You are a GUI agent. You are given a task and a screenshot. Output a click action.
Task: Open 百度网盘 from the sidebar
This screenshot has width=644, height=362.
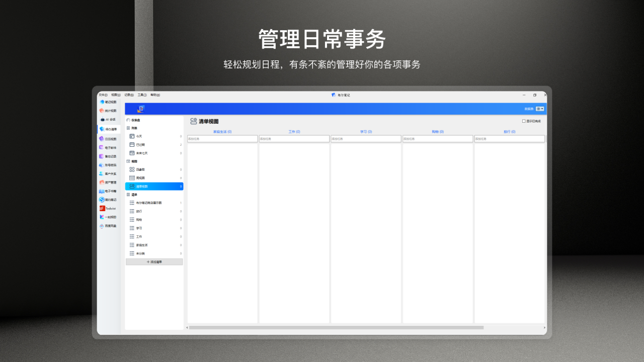coord(108,226)
